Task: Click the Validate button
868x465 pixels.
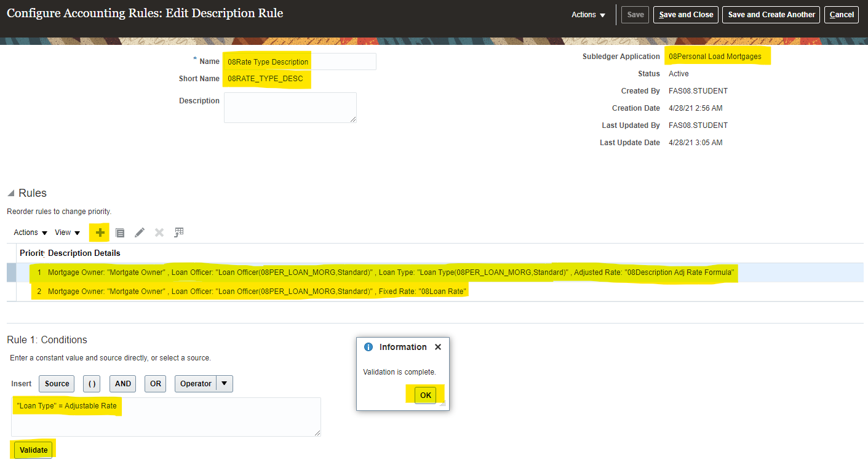Action: point(34,450)
